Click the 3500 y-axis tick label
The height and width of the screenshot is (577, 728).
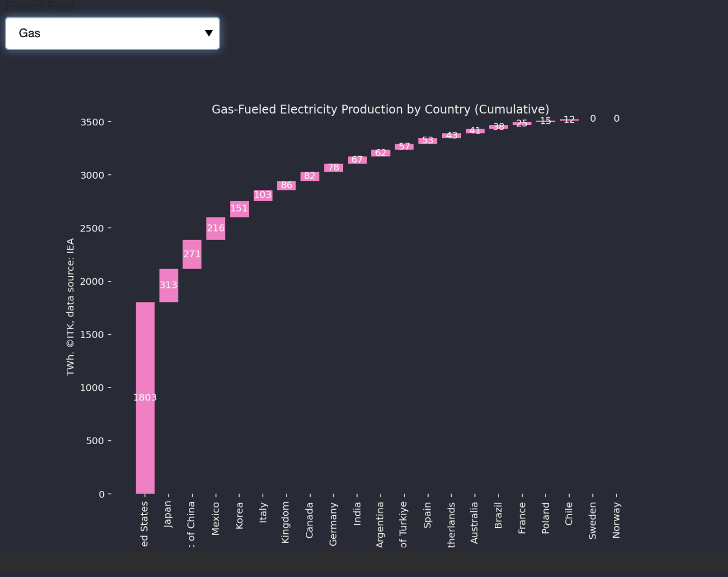[x=92, y=122]
